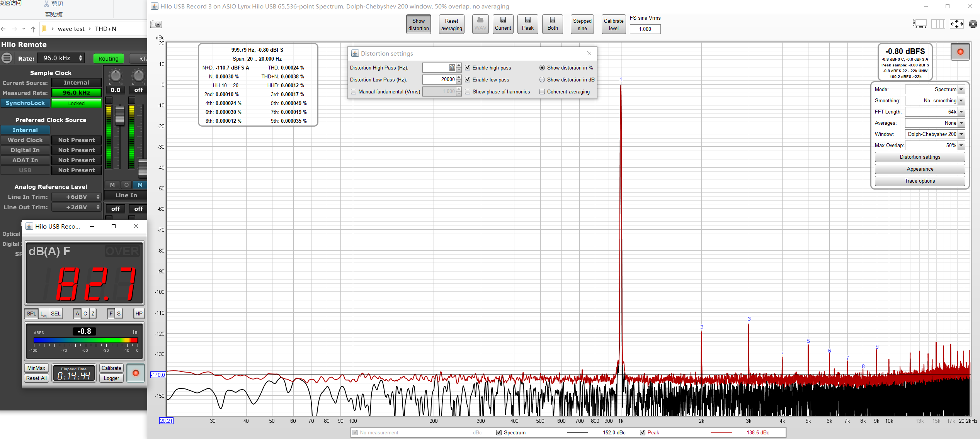This screenshot has width=980, height=439.
Task: Toggle spectrum bars view icon
Action: tap(938, 24)
